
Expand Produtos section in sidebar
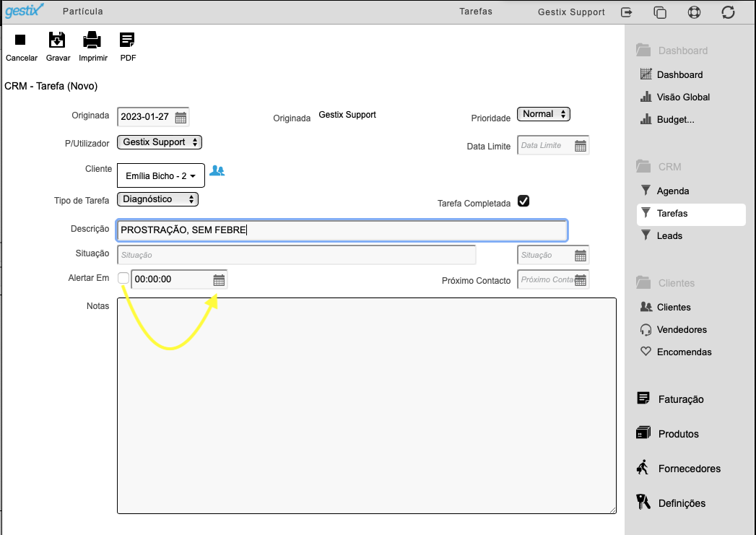pos(667,433)
